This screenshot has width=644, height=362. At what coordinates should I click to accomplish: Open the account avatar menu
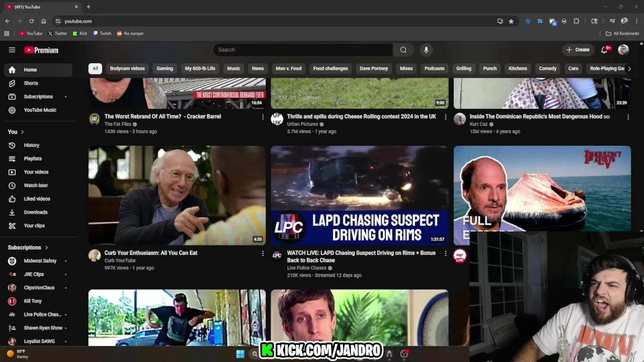(x=623, y=50)
